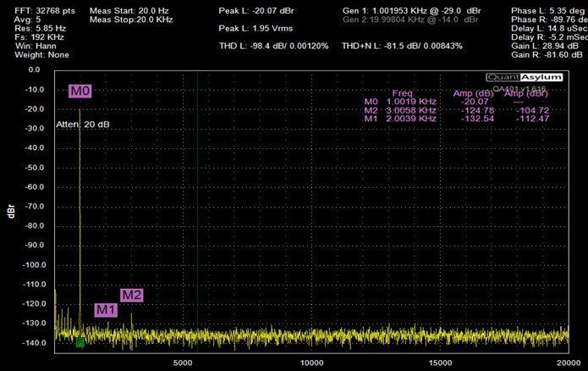Click the 5000 frequency axis label
Viewport: 588px width, 371px height.
(x=183, y=363)
